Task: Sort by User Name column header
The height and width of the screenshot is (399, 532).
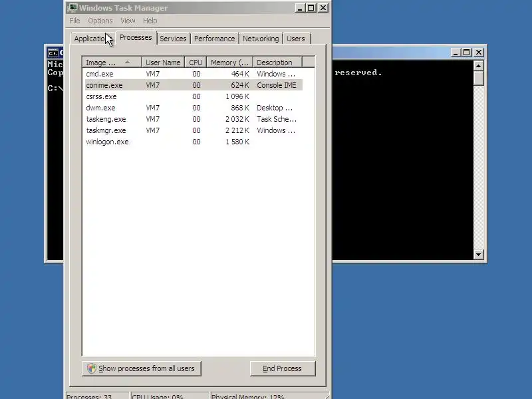Action: tap(163, 63)
